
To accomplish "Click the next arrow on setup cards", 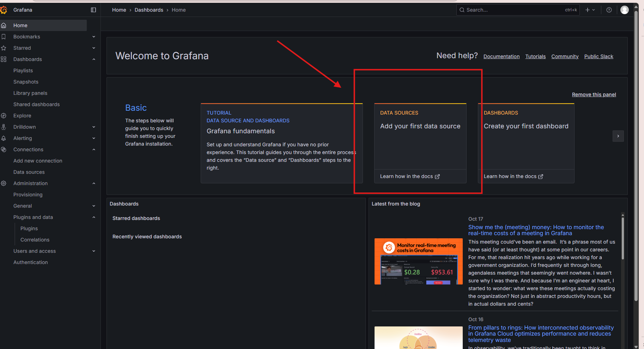I will 618,136.
